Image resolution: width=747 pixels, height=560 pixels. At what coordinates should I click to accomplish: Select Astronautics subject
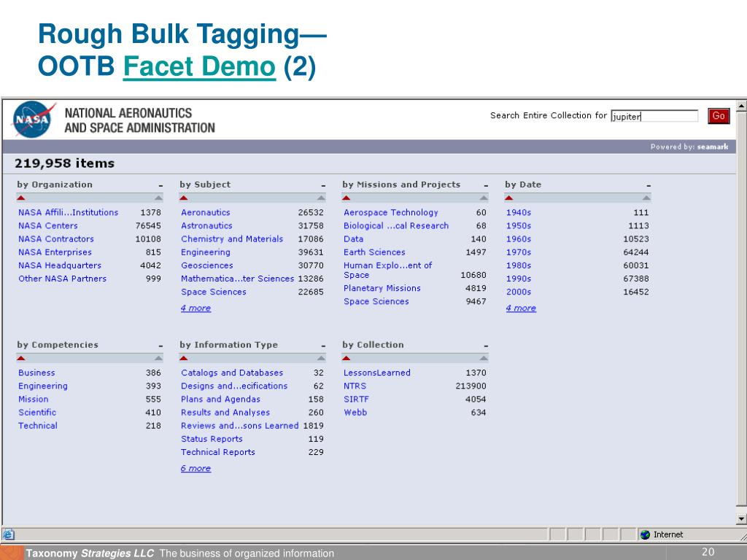pos(206,226)
